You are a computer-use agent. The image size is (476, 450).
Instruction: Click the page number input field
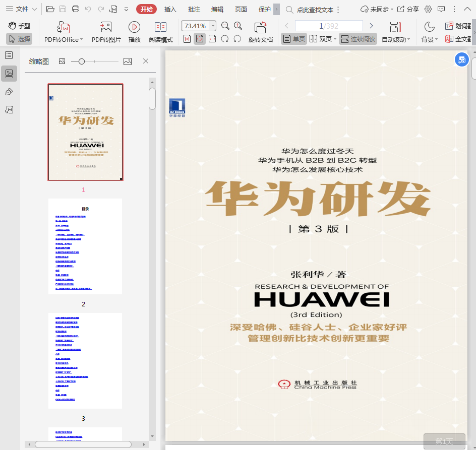pos(328,26)
